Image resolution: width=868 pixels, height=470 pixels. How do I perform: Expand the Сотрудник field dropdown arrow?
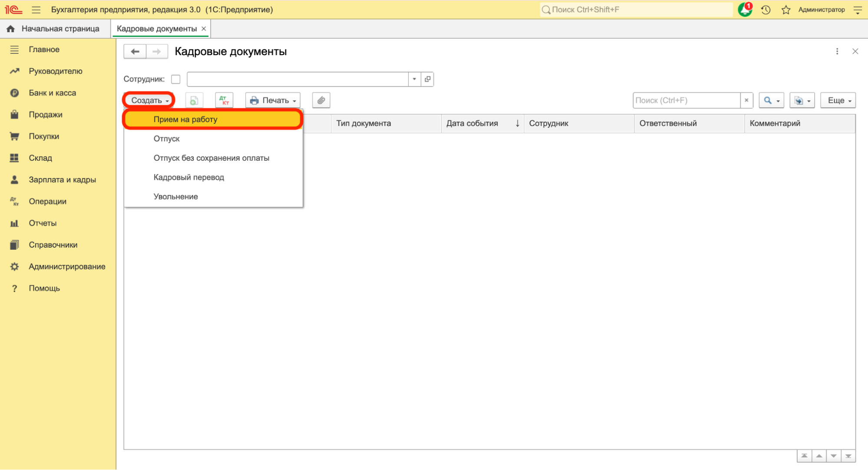414,79
